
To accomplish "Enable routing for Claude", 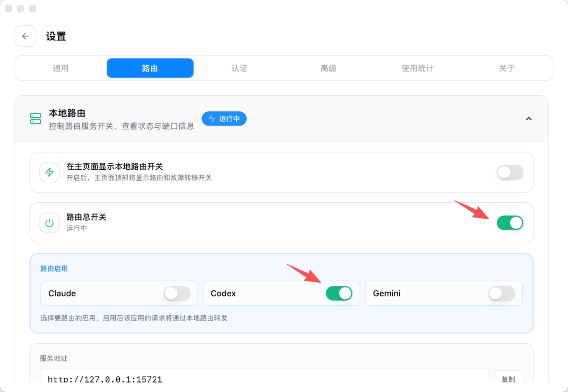I will coord(177,294).
